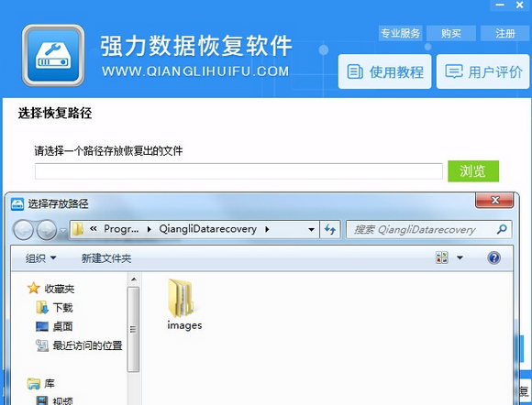Click the dialog title bar app icon

point(17,204)
